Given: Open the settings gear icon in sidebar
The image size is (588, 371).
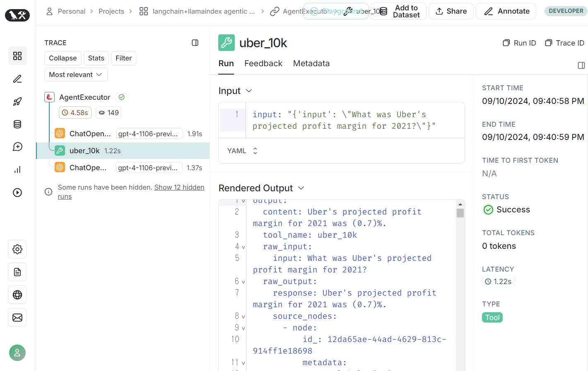Looking at the screenshot, I should (x=17, y=249).
